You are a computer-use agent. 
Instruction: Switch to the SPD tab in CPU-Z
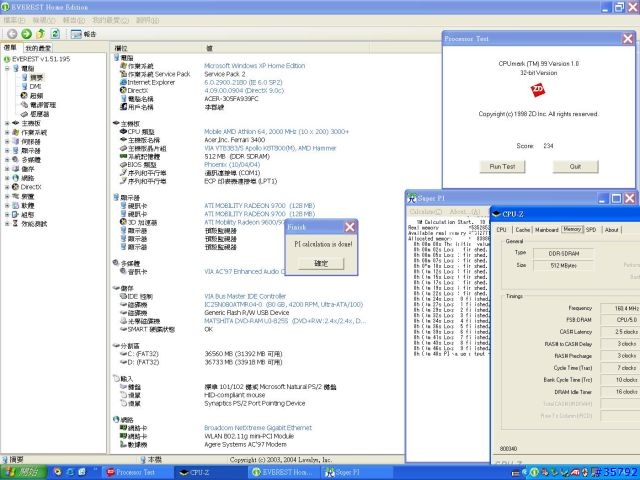pos(591,230)
